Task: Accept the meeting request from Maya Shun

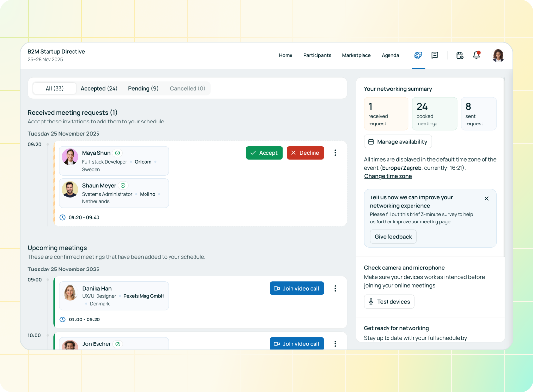Action: tap(264, 153)
